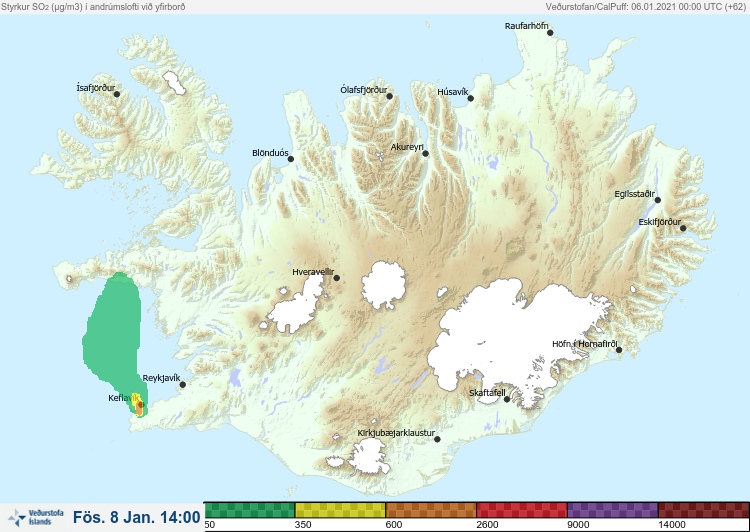
Task: Click the Keflavík label
Action: pos(123,398)
